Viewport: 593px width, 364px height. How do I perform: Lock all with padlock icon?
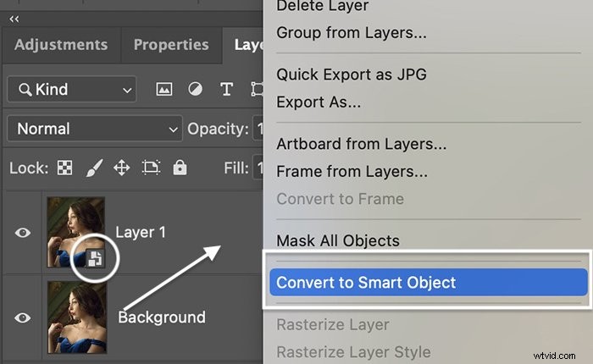tap(180, 168)
